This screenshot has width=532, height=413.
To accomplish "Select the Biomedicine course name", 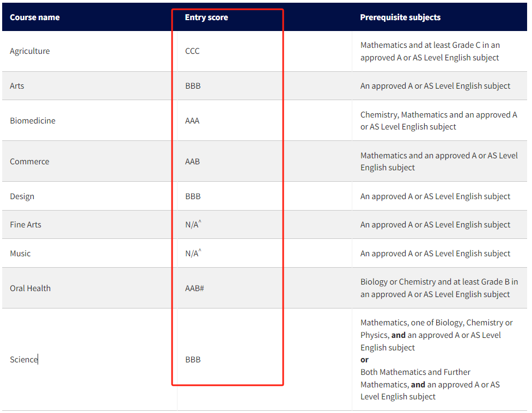I will tap(33, 121).
